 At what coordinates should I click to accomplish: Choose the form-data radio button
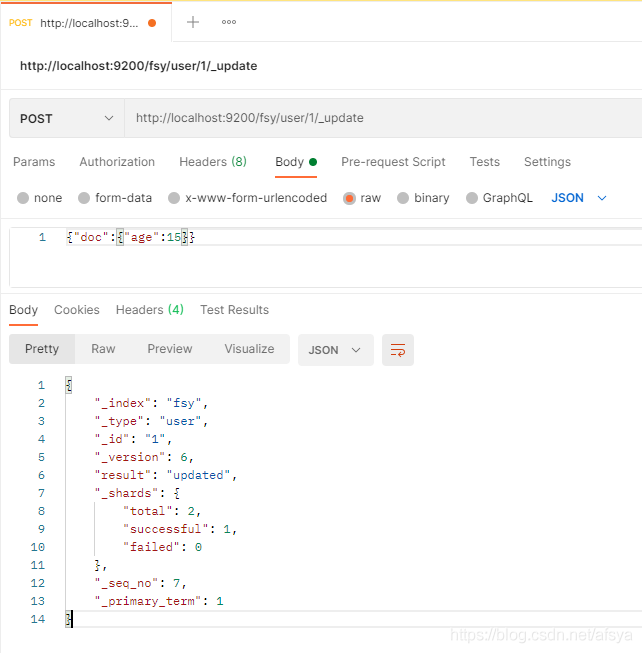point(85,198)
